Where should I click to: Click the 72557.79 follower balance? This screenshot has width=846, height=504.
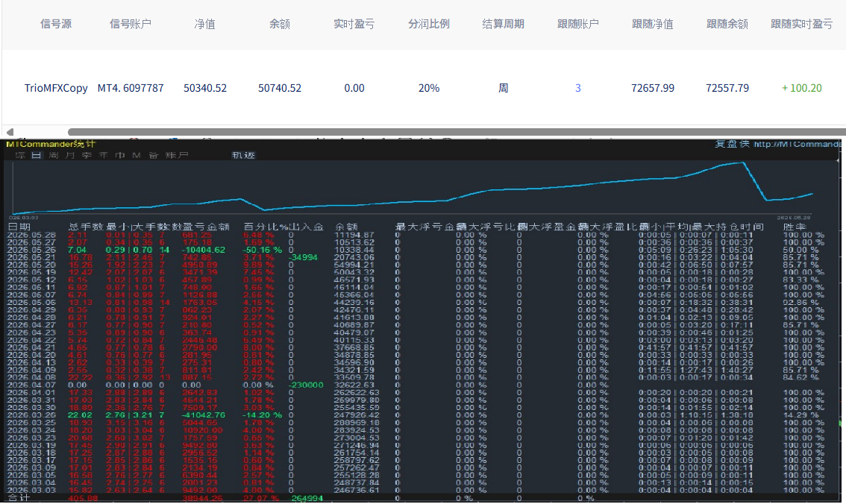727,88
